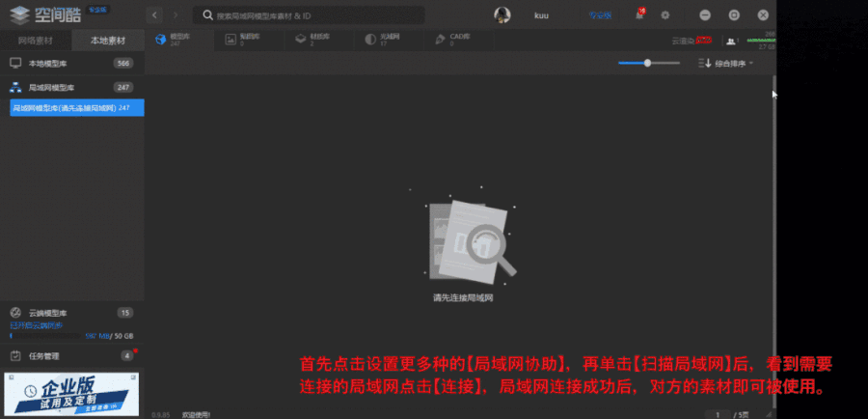Click the page number field
868x419 pixels.
click(x=718, y=414)
